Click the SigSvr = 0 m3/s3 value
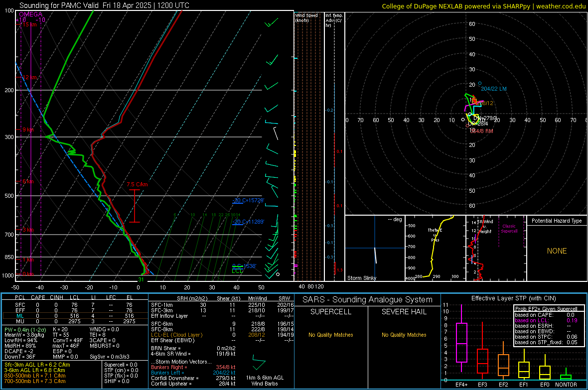This screenshot has width=588, height=390. [x=110, y=357]
